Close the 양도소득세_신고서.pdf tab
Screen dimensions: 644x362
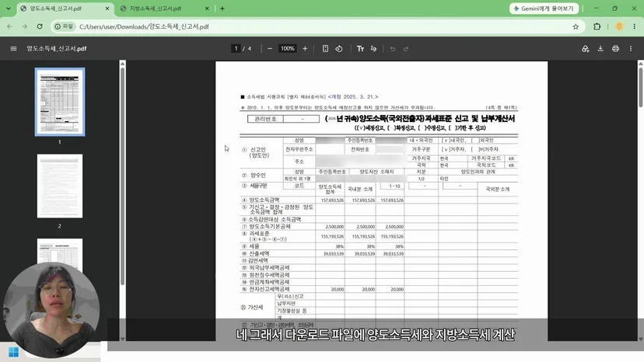(107, 9)
